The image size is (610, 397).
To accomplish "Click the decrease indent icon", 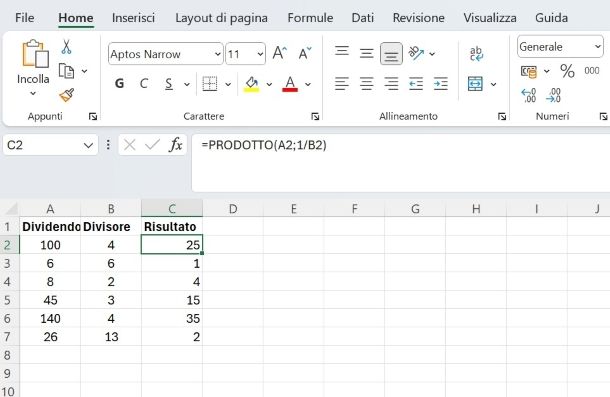I will pos(416,84).
